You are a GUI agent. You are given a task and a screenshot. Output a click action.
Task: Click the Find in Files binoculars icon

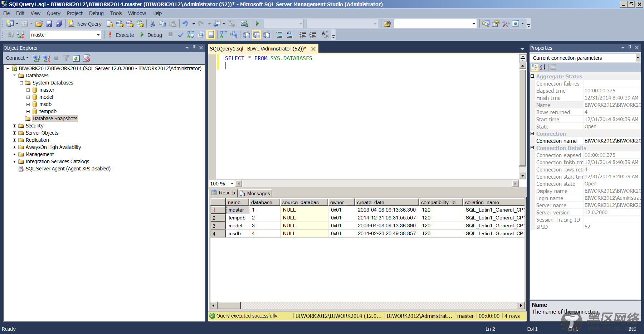click(x=387, y=24)
